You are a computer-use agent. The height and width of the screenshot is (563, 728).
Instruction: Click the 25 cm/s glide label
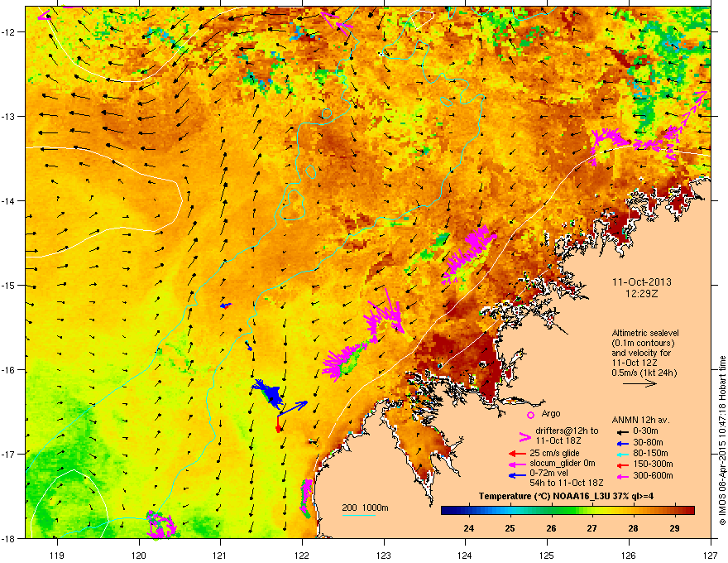pos(555,453)
